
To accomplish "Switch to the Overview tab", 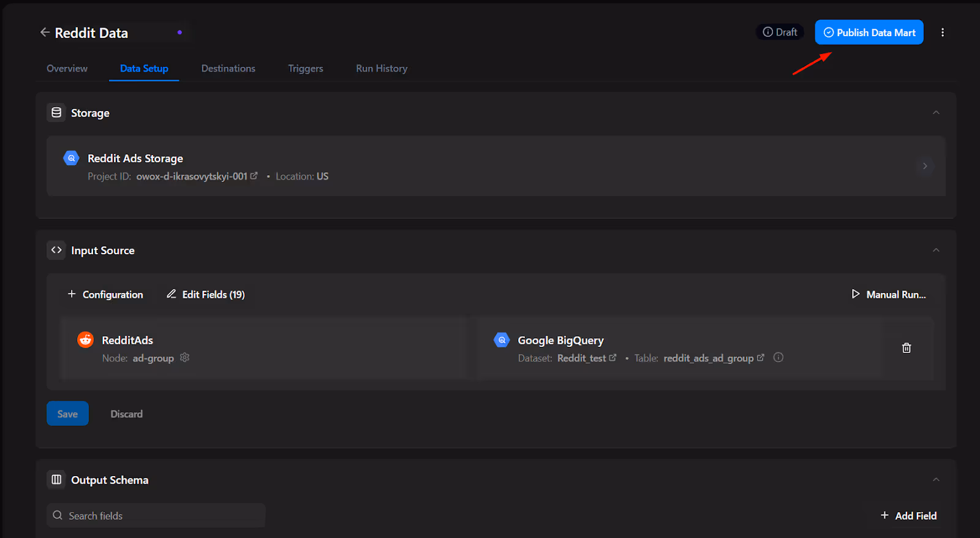I will tap(67, 69).
